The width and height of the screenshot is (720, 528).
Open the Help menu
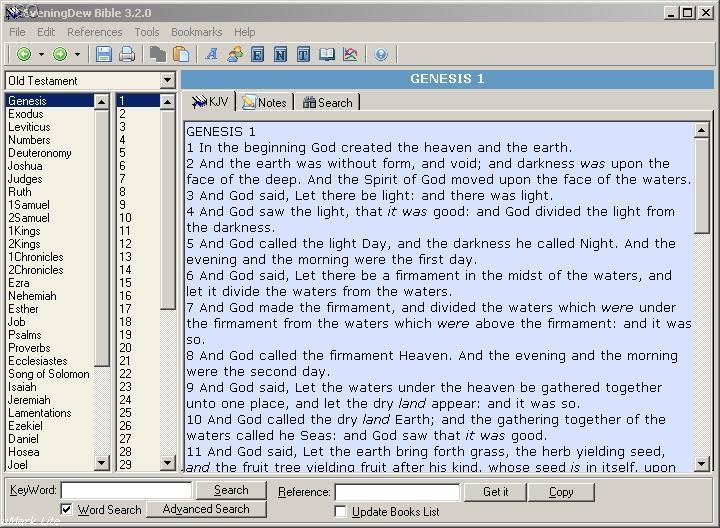pyautogui.click(x=245, y=32)
